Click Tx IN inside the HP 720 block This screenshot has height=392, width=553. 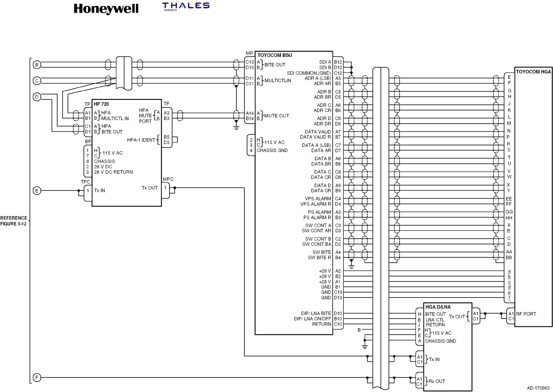pos(100,191)
